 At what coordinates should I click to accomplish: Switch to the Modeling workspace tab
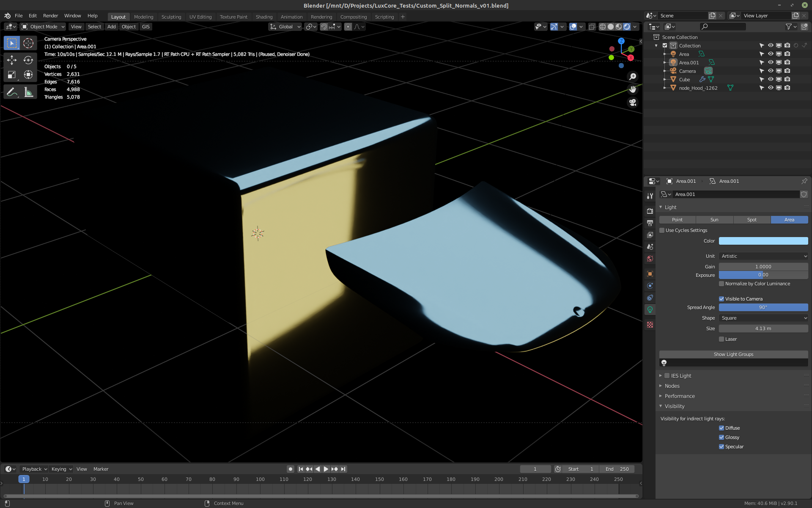pos(143,17)
